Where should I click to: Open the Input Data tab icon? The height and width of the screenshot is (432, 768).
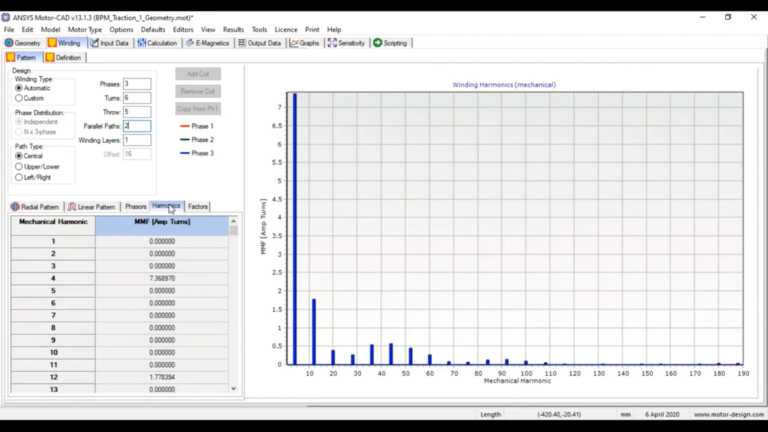pos(95,43)
